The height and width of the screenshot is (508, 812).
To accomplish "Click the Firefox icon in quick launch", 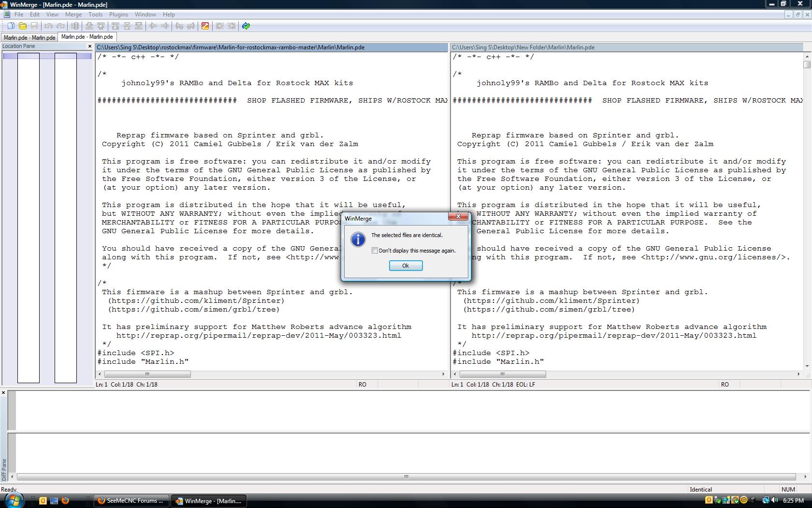I will [65, 501].
